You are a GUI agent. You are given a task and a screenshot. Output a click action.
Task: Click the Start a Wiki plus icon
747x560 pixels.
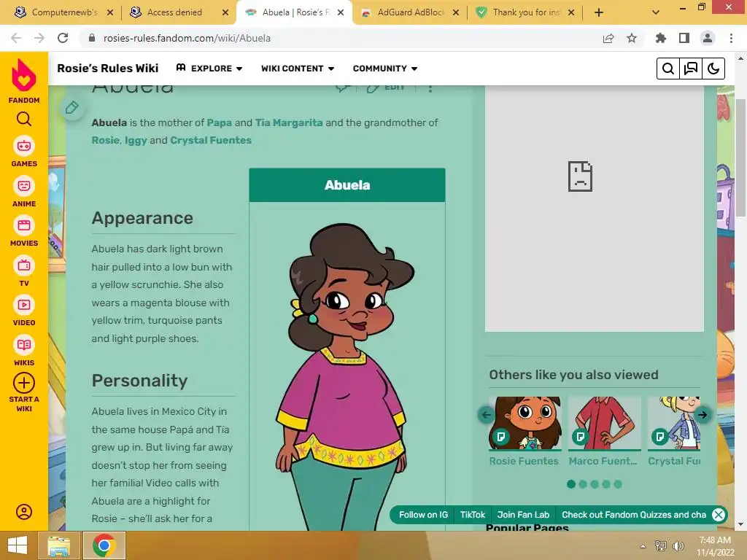[x=24, y=383]
